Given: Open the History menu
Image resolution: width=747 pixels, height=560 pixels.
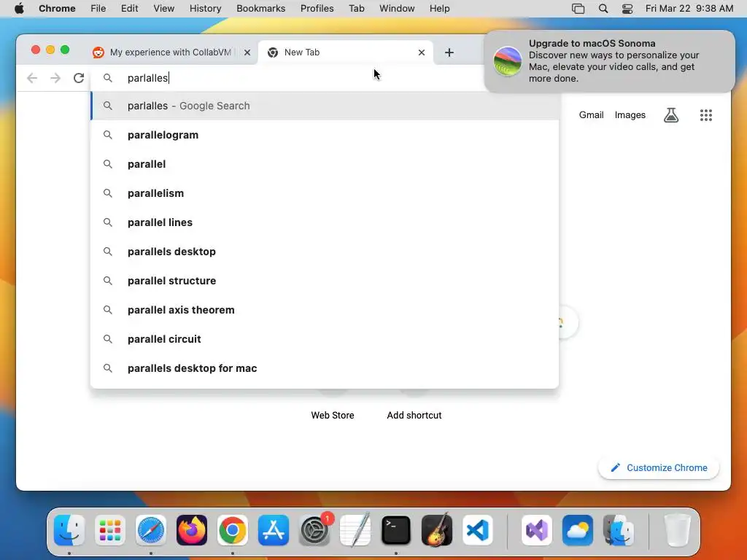Looking at the screenshot, I should coord(205,9).
